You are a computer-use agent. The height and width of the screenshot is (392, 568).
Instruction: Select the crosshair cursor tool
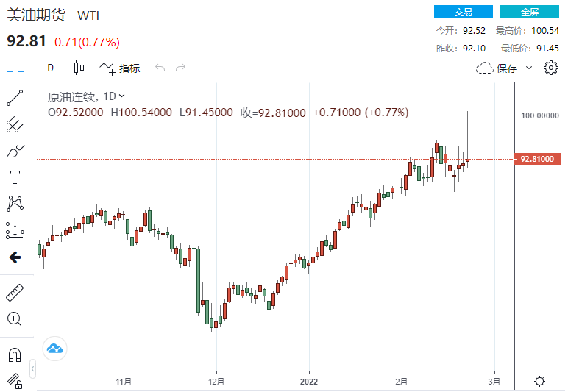click(x=15, y=71)
